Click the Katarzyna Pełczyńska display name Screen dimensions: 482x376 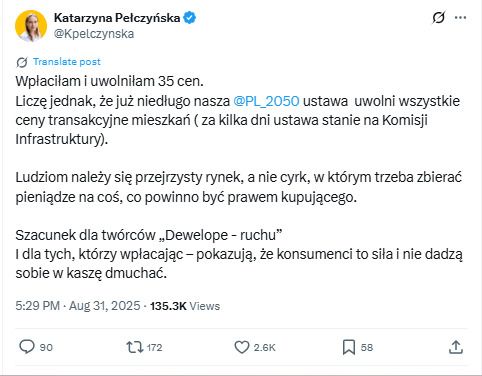[117, 18]
